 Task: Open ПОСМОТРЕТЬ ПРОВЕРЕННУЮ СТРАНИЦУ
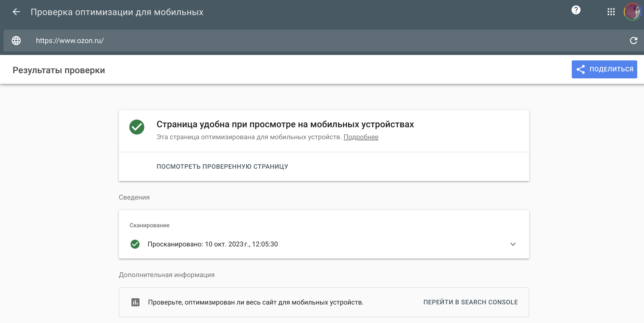[x=222, y=166]
